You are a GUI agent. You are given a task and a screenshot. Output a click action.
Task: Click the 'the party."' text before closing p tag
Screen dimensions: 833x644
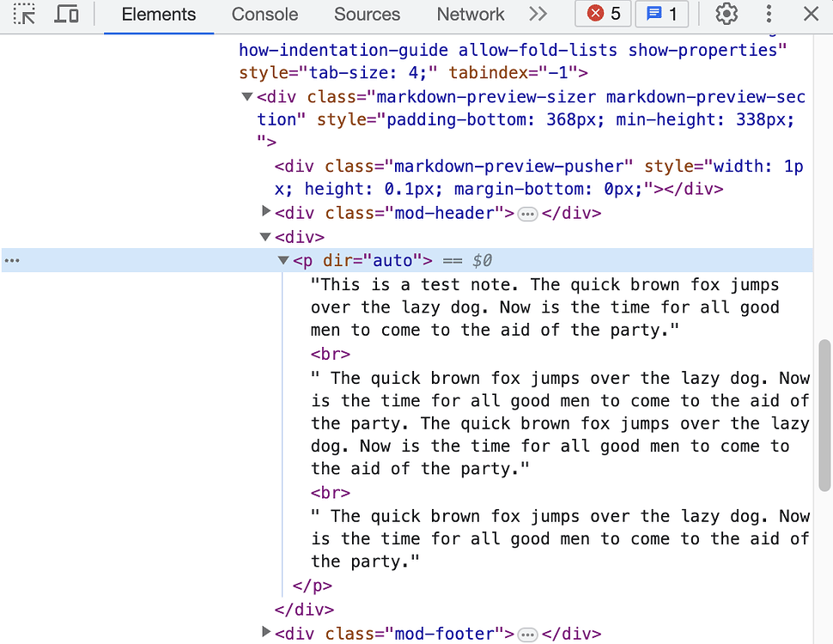click(x=365, y=562)
